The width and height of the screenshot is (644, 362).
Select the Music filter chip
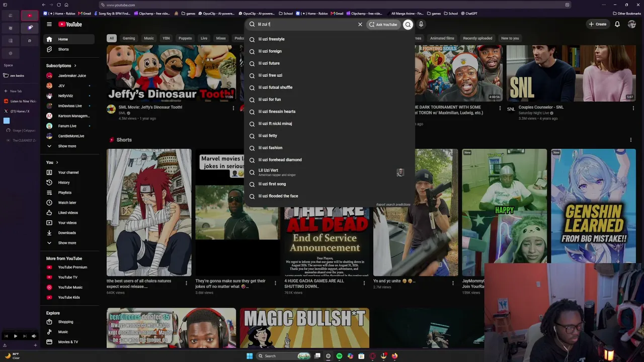(149, 38)
